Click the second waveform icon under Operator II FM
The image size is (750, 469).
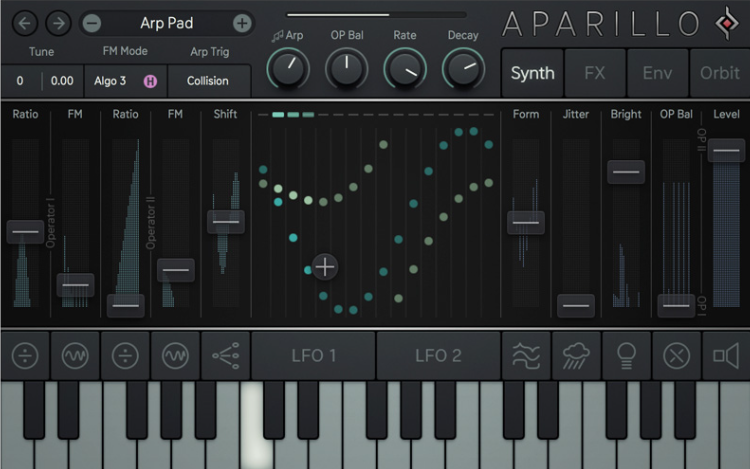coord(176,356)
